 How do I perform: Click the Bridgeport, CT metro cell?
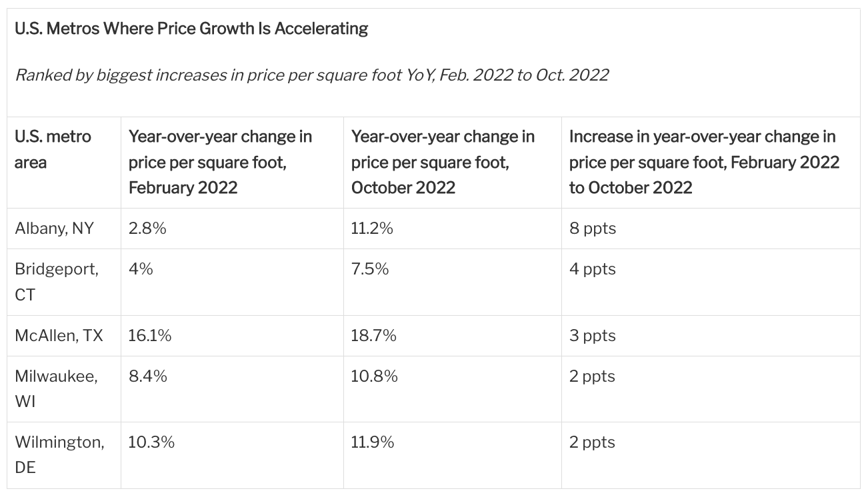[x=57, y=281]
